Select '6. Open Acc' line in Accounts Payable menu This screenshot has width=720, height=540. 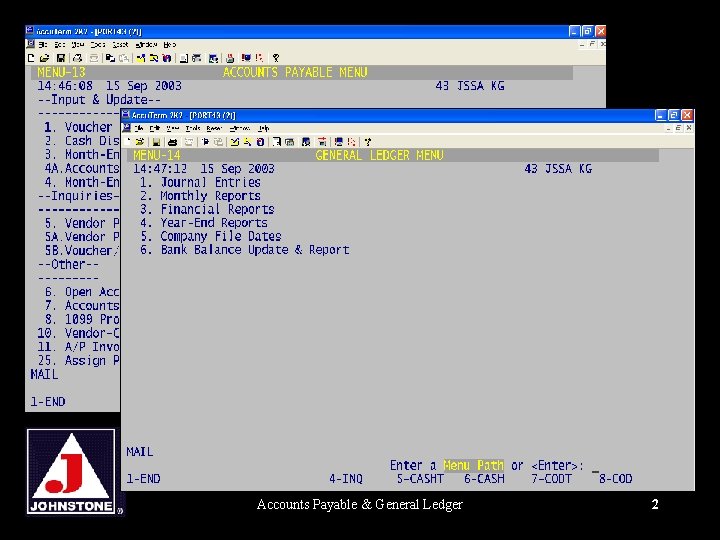coord(82,292)
